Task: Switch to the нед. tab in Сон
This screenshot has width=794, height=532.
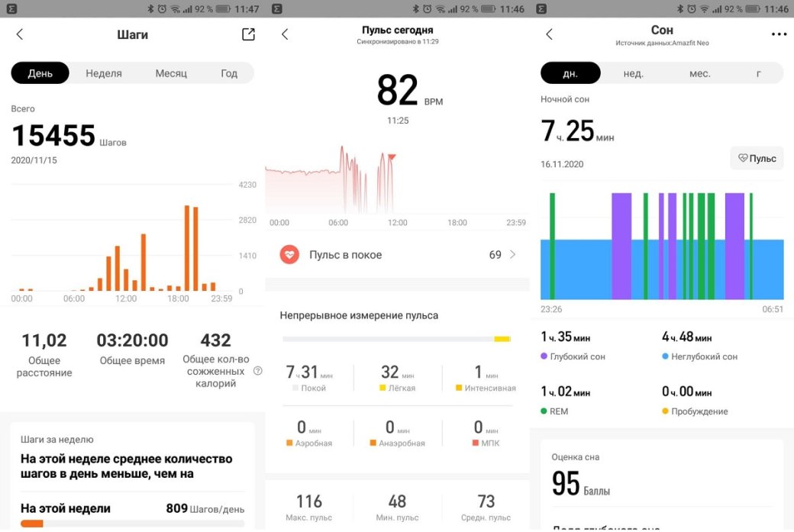Action: (634, 73)
